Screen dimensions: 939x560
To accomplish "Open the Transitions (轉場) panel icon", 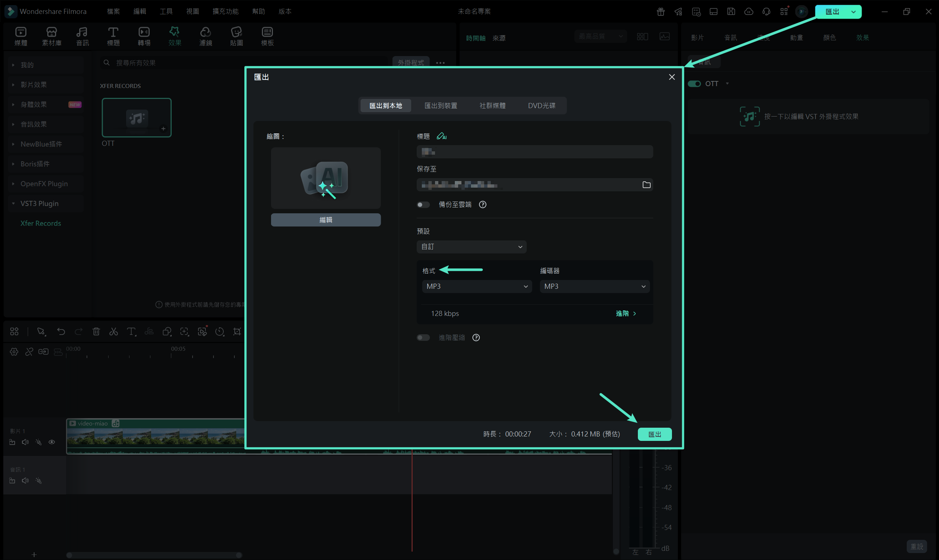I will (144, 36).
